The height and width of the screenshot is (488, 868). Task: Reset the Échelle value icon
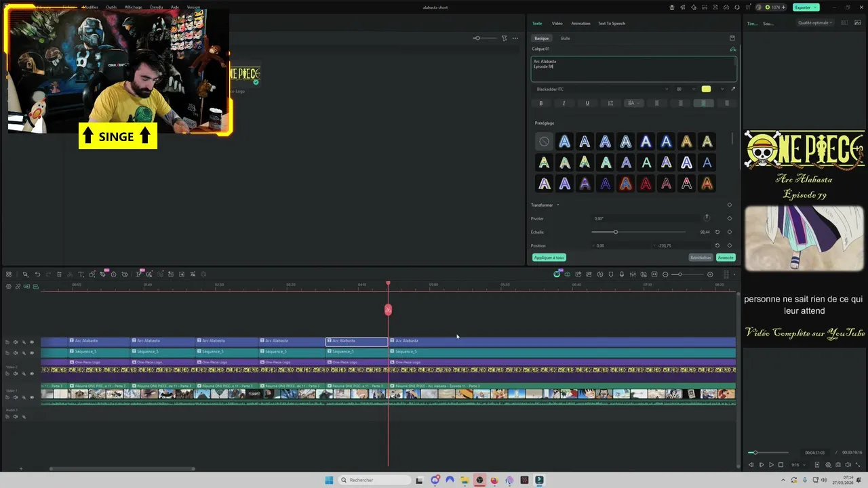[717, 232]
